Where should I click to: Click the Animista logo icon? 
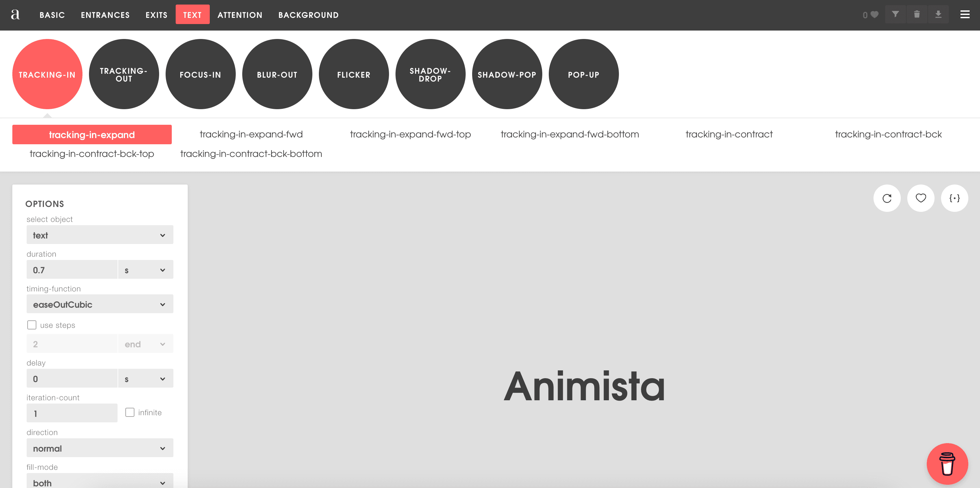click(15, 15)
